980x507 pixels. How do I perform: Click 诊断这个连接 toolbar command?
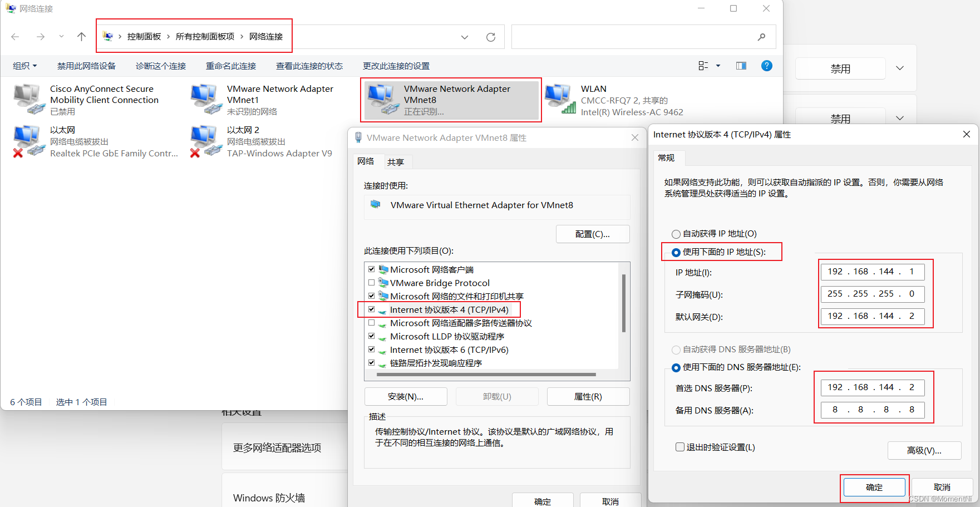click(x=161, y=66)
